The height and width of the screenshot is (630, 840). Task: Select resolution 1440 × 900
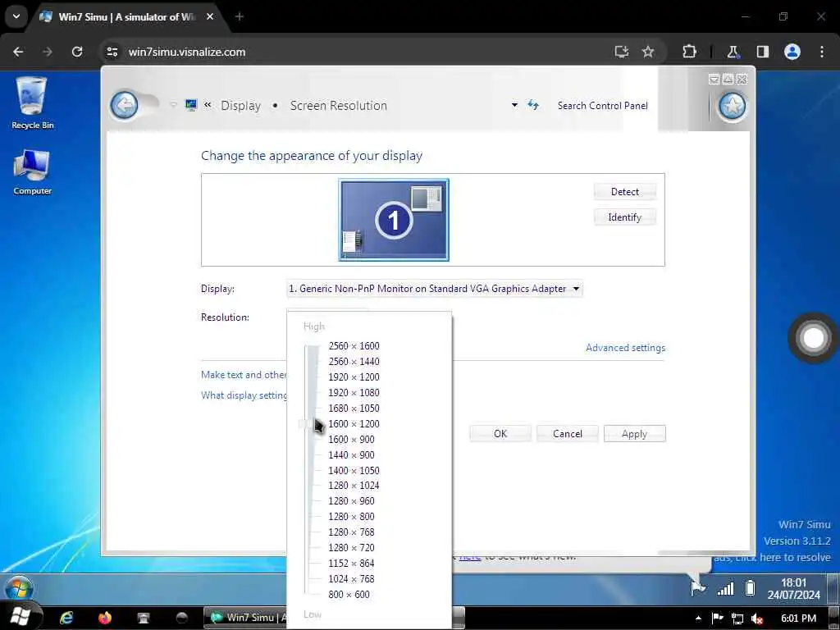click(351, 454)
